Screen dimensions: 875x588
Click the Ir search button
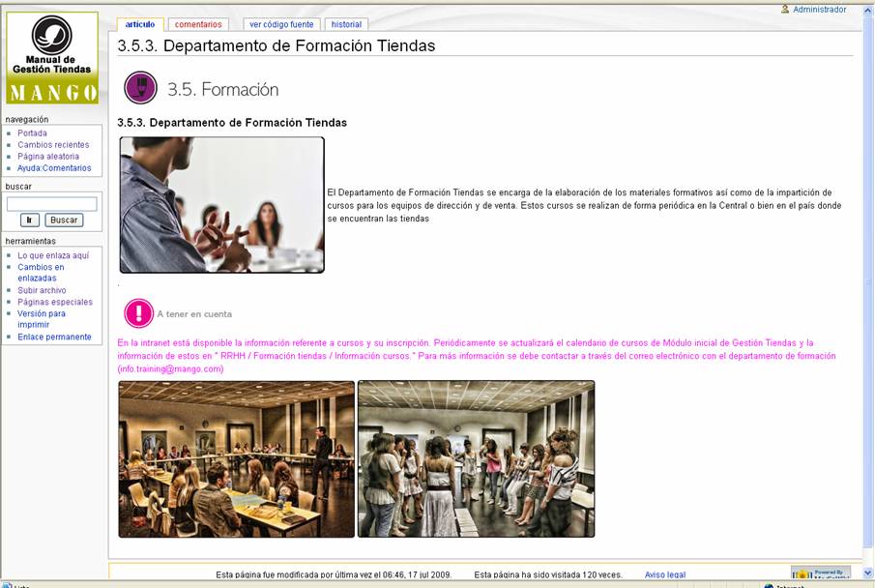point(30,220)
